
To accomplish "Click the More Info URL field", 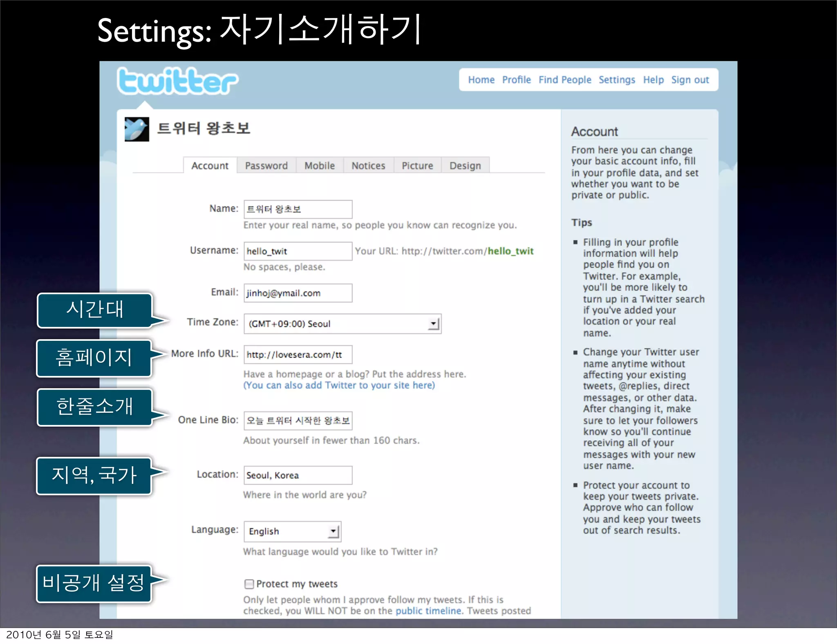I will point(298,355).
